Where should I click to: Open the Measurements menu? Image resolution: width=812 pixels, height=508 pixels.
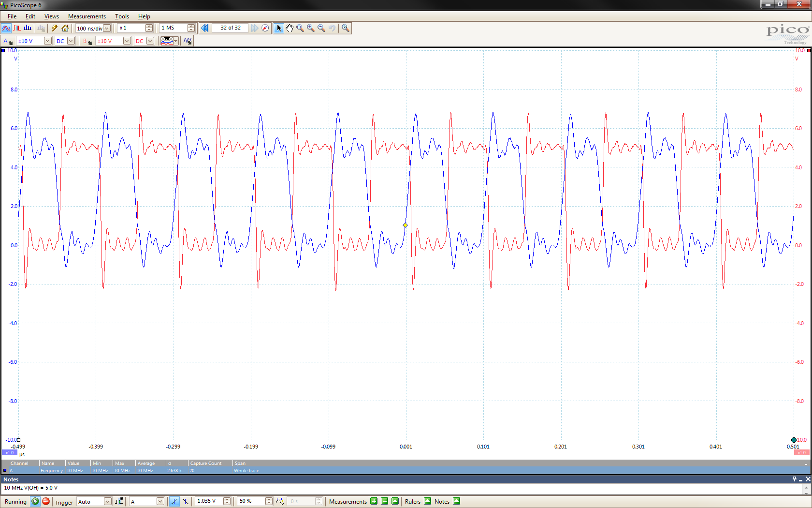[x=87, y=16]
